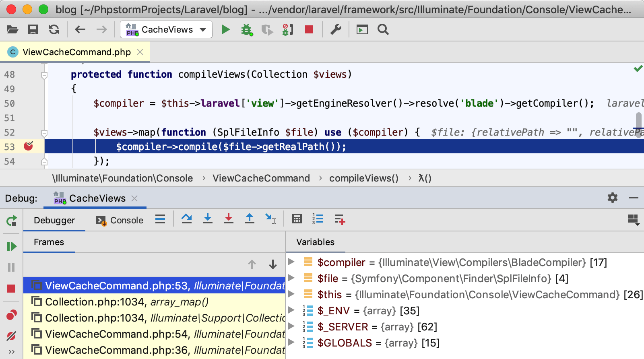Show execution point via lines icon
The width and height of the screenshot is (644, 359).
tap(160, 219)
